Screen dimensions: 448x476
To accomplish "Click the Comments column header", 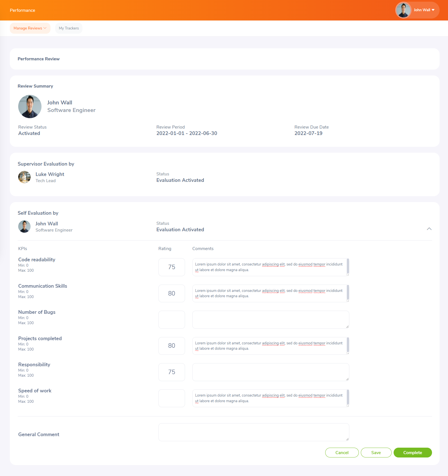I will tap(203, 249).
